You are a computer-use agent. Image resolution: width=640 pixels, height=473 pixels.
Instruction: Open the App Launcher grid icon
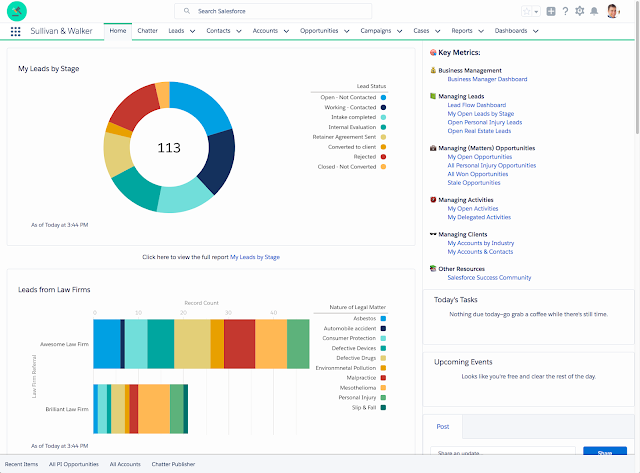tap(16, 31)
